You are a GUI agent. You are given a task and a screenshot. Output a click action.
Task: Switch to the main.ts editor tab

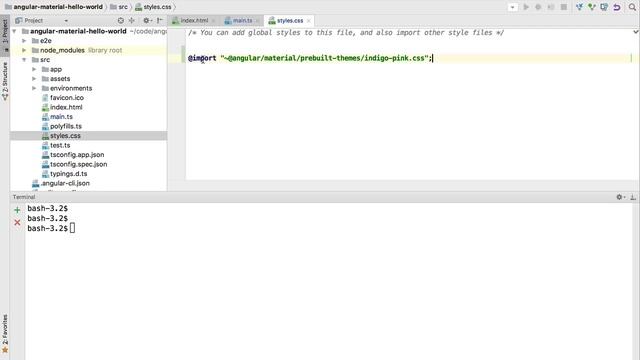coord(242,20)
